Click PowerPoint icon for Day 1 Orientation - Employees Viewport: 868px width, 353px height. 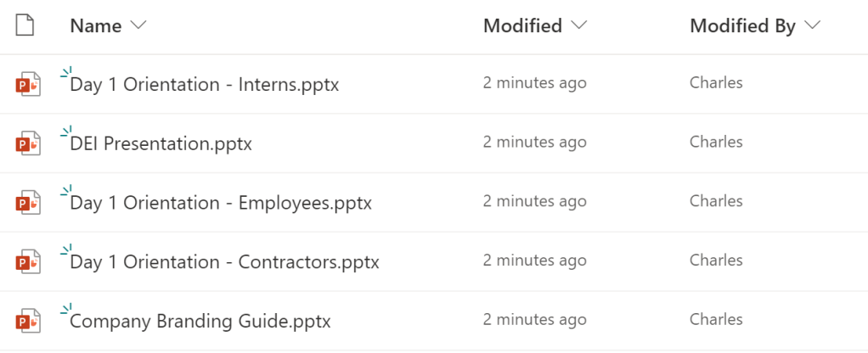(x=28, y=204)
